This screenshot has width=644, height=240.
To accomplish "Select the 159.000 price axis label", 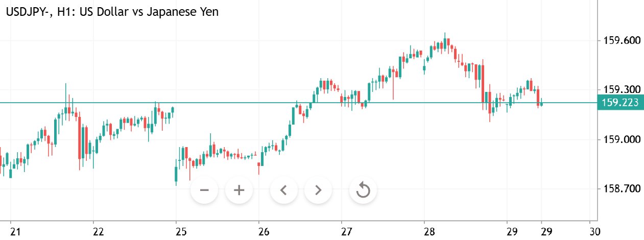I will click(619, 139).
